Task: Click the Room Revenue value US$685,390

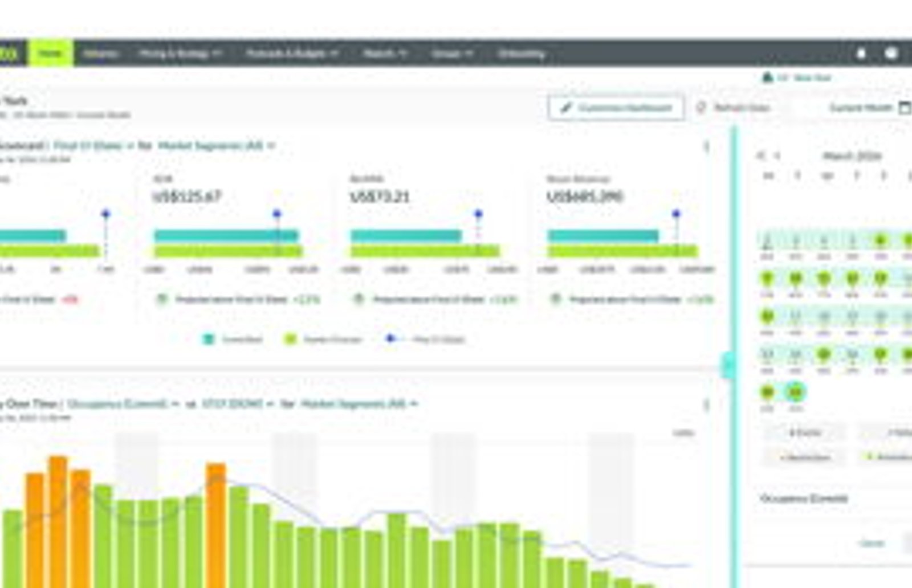Action: (x=585, y=197)
